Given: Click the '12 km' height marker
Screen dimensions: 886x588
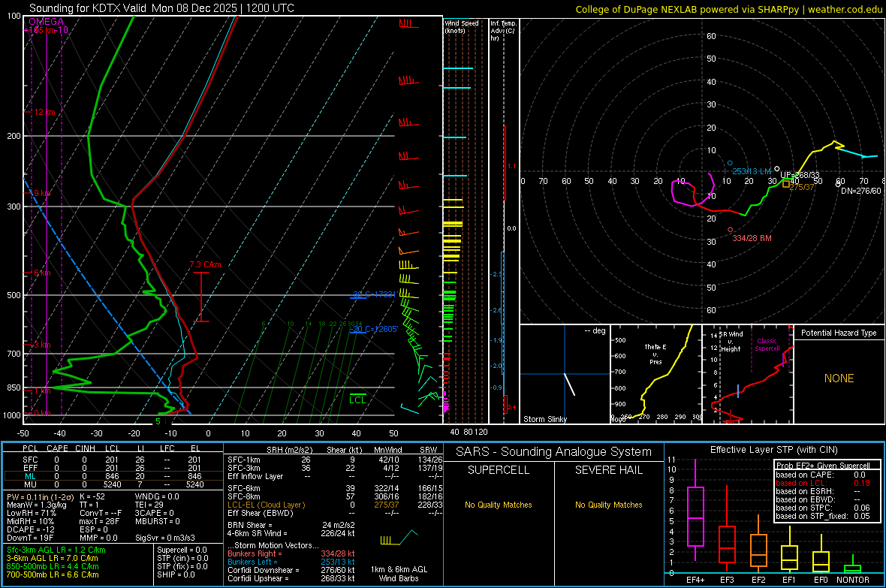Looking at the screenshot, I should pyautogui.click(x=44, y=112).
